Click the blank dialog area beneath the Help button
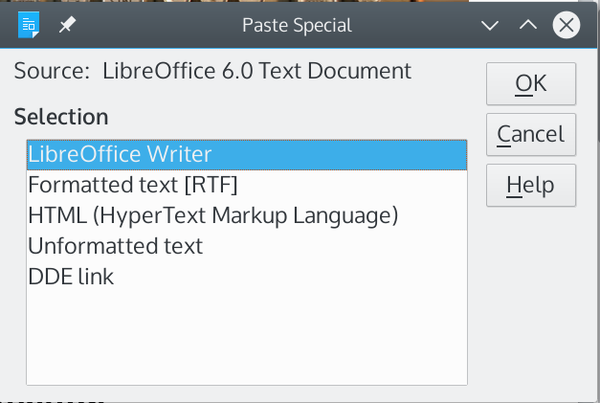Screen dimensions: 600x403 pyautogui.click(x=530, y=300)
